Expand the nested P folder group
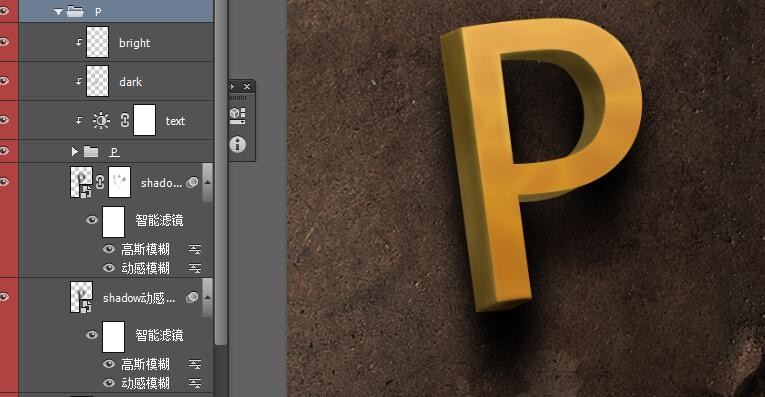765x397 pixels. [75, 152]
